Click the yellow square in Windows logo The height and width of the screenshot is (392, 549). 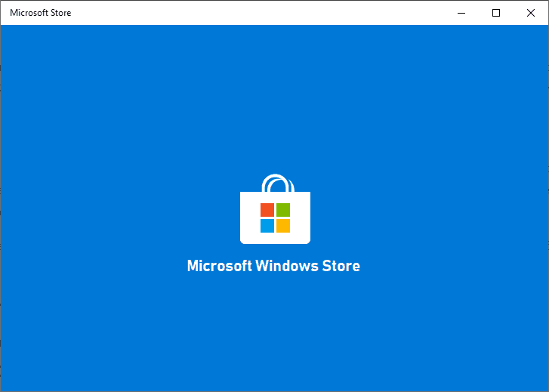(x=283, y=225)
